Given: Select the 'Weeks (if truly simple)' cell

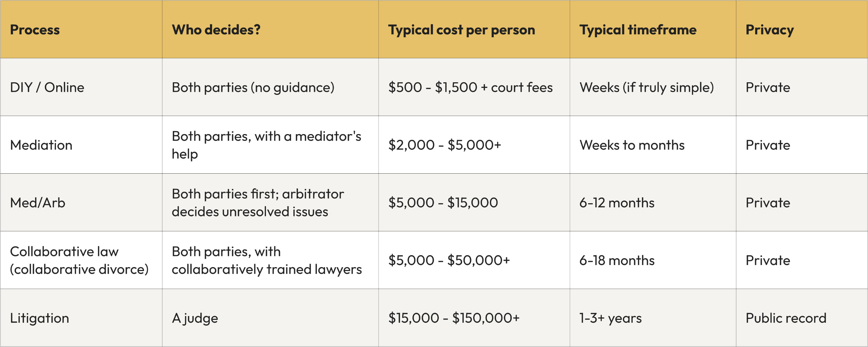Looking at the screenshot, I should [646, 88].
